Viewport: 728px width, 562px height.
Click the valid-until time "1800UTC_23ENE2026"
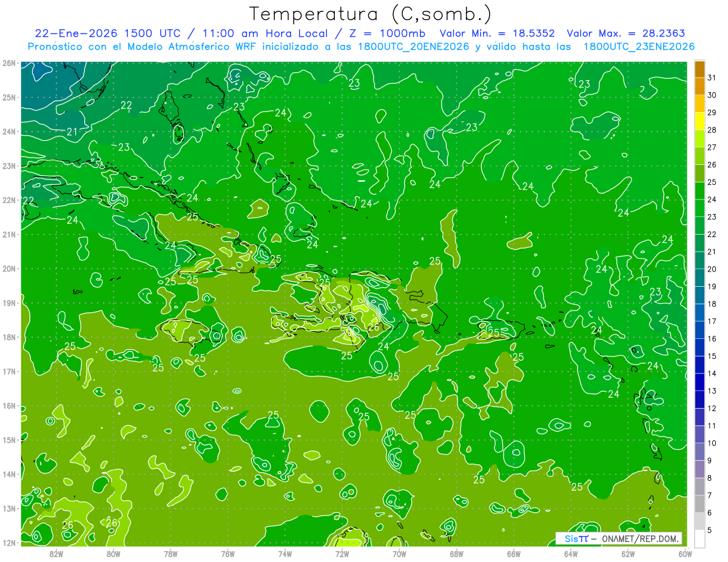[x=639, y=47]
